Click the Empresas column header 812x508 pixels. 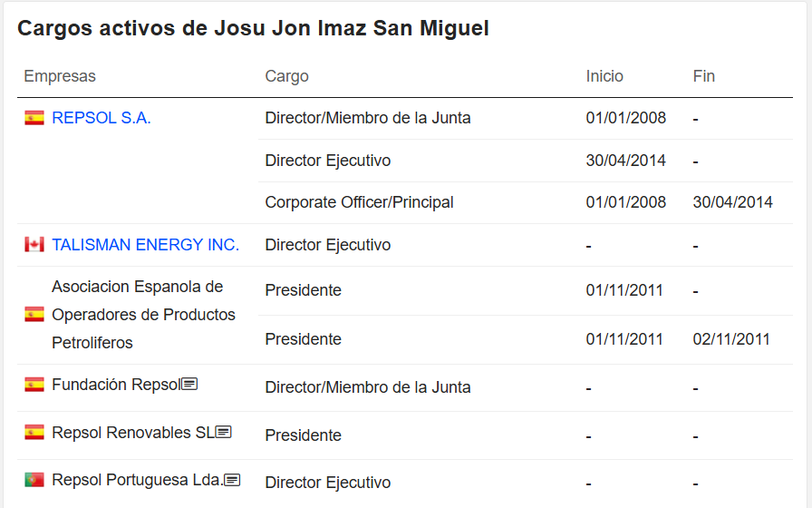click(60, 76)
